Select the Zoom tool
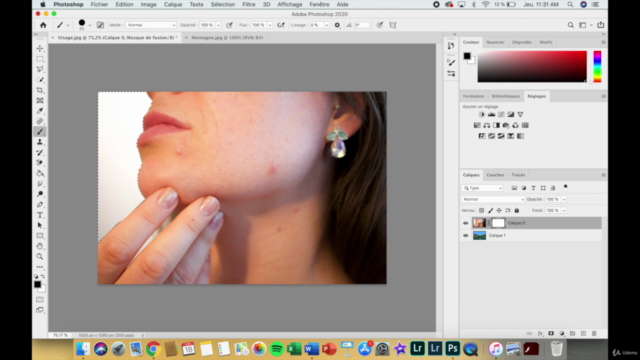The height and width of the screenshot is (360, 640). [40, 257]
